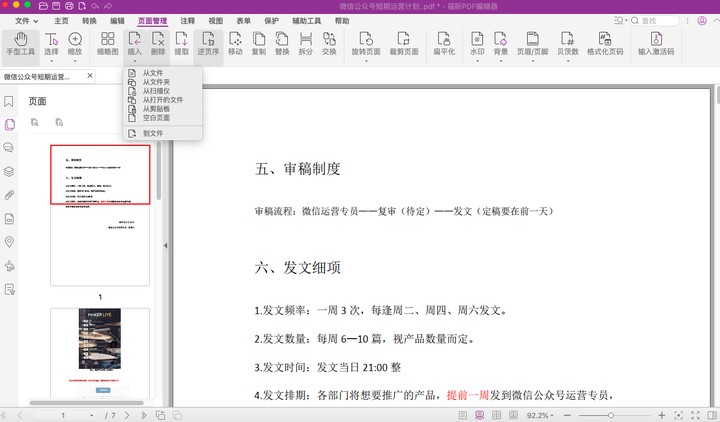Expand the 插入 insert dropdown arrow

(x=135, y=61)
